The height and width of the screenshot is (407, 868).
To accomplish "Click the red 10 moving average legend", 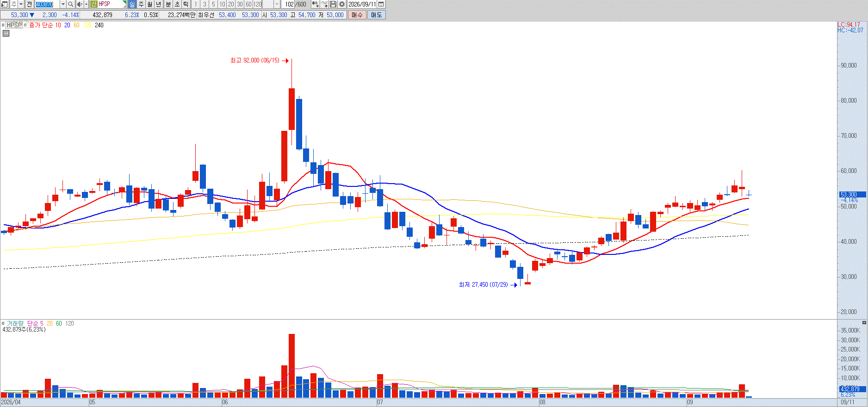I will (x=58, y=25).
